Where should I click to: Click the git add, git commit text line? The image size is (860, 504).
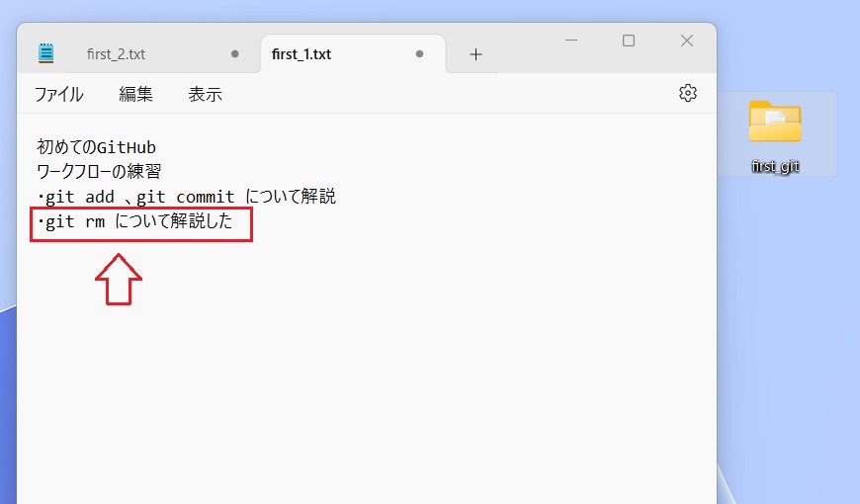(x=186, y=197)
